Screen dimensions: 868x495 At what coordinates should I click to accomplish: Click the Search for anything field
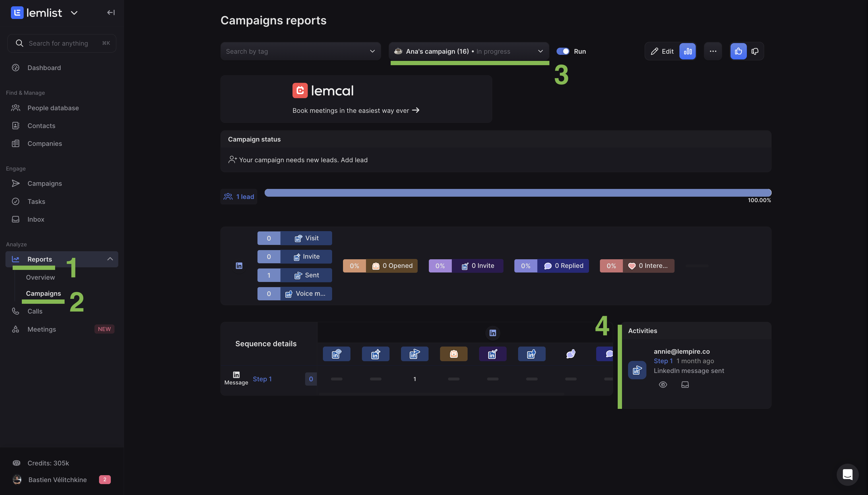tap(62, 43)
